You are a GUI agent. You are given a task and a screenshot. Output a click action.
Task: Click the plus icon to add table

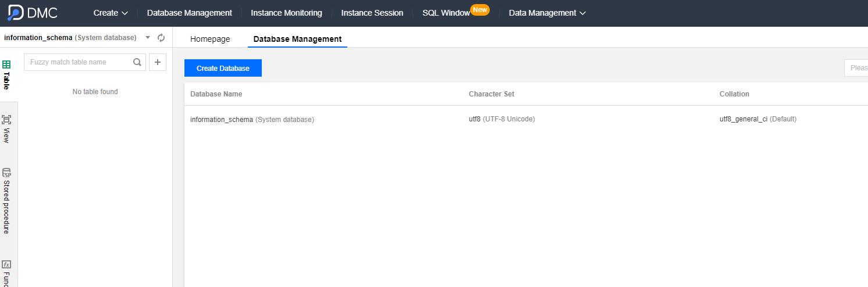[158, 62]
